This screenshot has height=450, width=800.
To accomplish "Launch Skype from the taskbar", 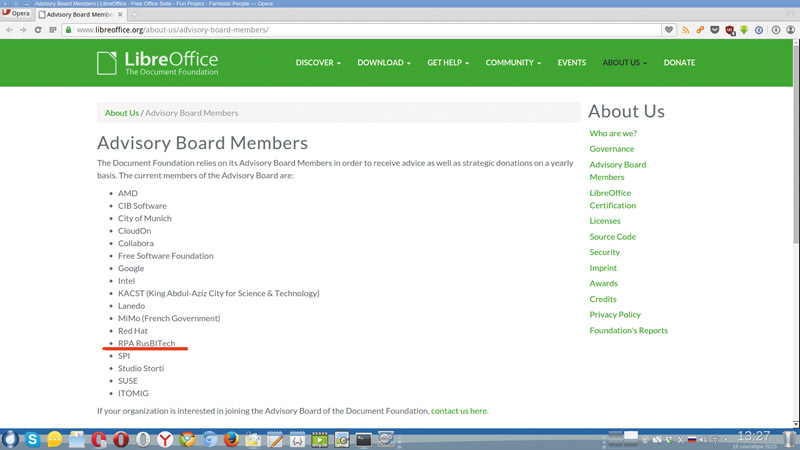I will pyautogui.click(x=32, y=439).
